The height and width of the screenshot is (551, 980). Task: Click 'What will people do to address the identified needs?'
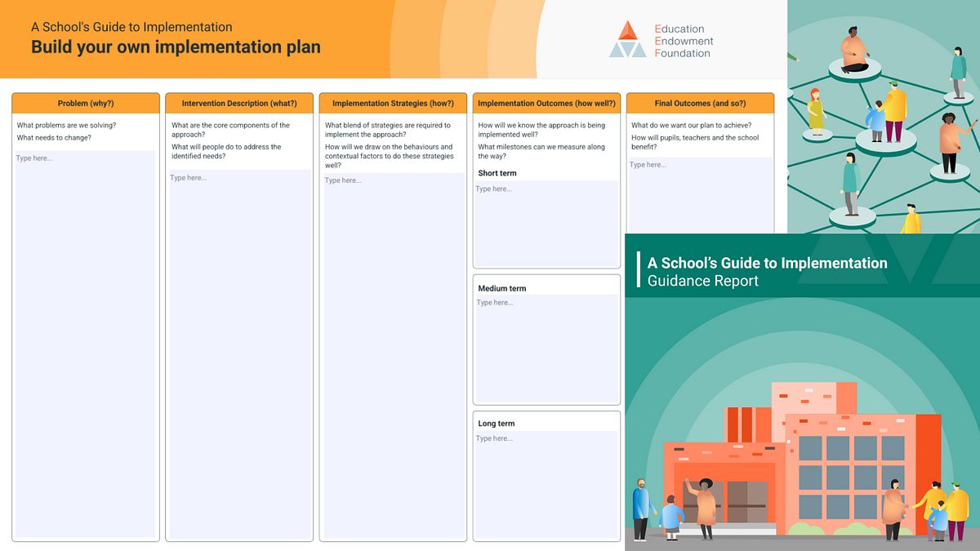click(x=226, y=151)
